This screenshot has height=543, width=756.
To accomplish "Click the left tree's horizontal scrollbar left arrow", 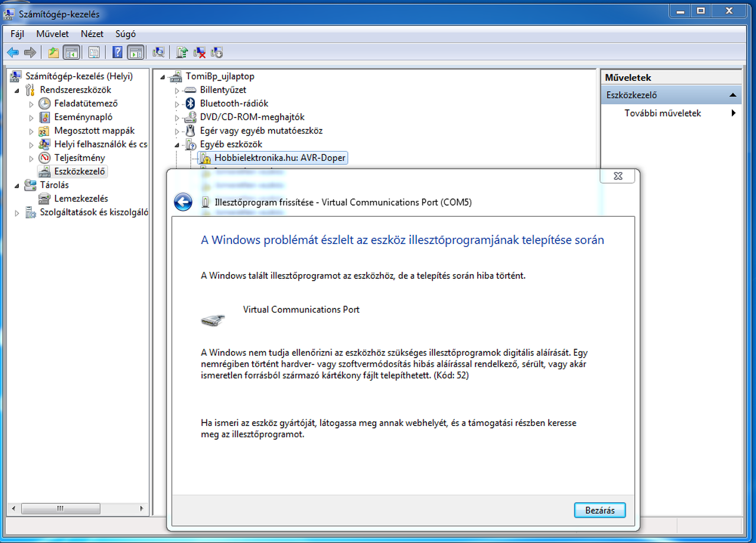I will 15,508.
